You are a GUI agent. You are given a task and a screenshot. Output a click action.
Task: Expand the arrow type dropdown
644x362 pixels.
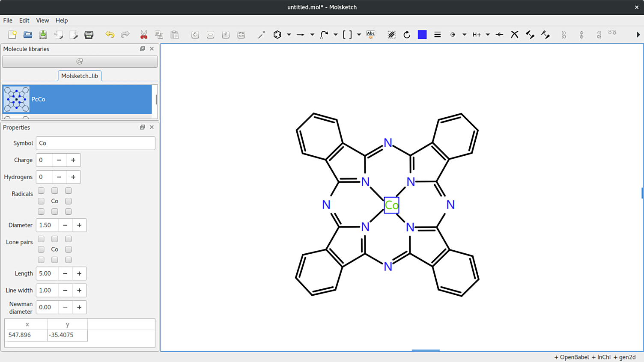(312, 35)
